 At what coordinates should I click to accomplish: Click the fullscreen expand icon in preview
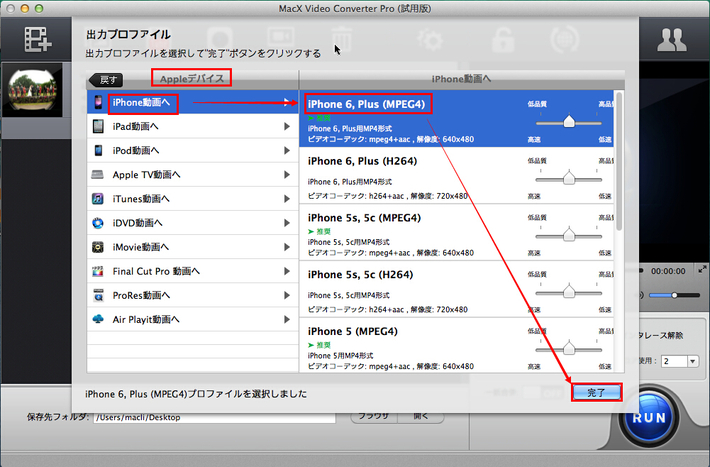coord(702,270)
